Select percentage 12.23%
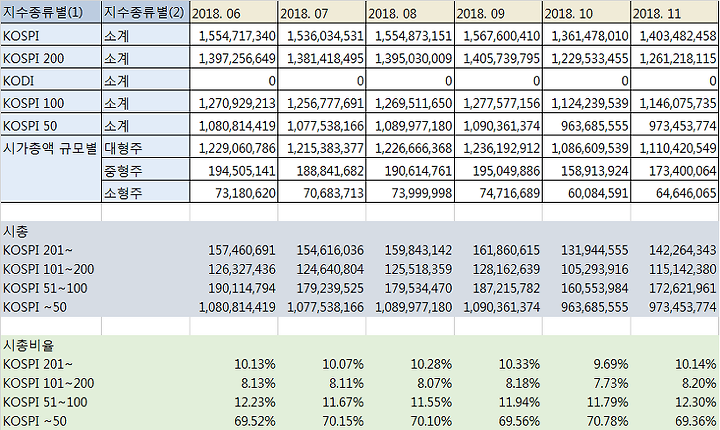 255,402
